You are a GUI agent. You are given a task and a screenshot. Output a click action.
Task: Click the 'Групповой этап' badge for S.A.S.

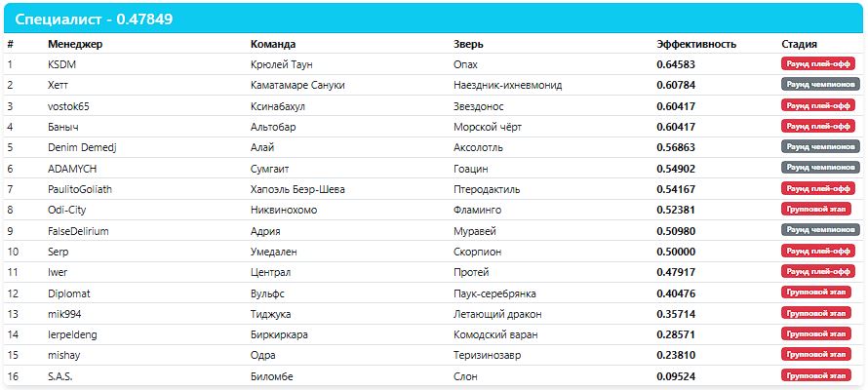pyautogui.click(x=816, y=375)
